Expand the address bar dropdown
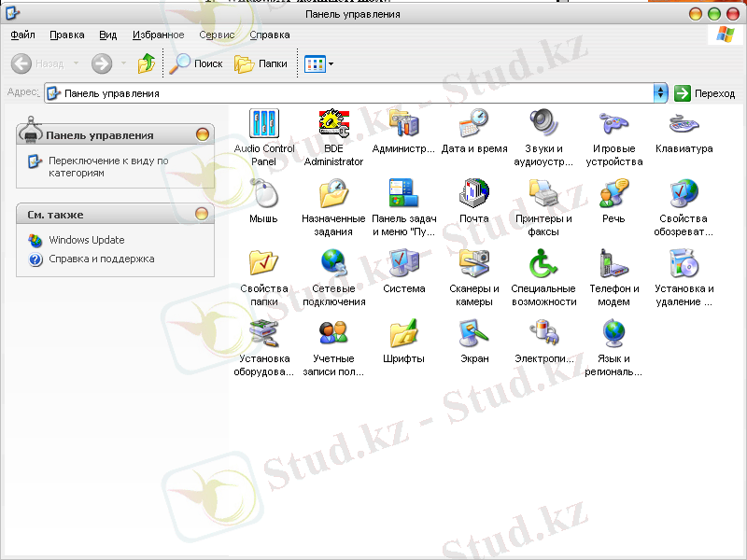Image resolution: width=747 pixels, height=560 pixels. 660,93
